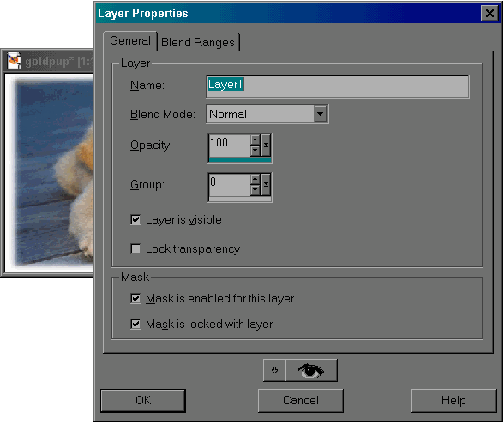The width and height of the screenshot is (504, 424).
Task: Toggle Mask is locked with layer
Action: tap(135, 324)
